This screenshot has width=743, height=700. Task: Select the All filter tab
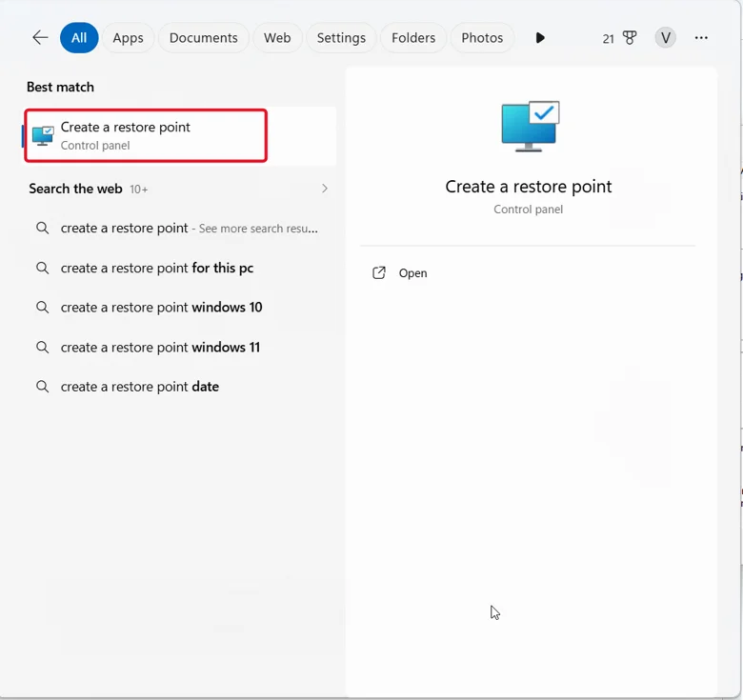point(79,37)
